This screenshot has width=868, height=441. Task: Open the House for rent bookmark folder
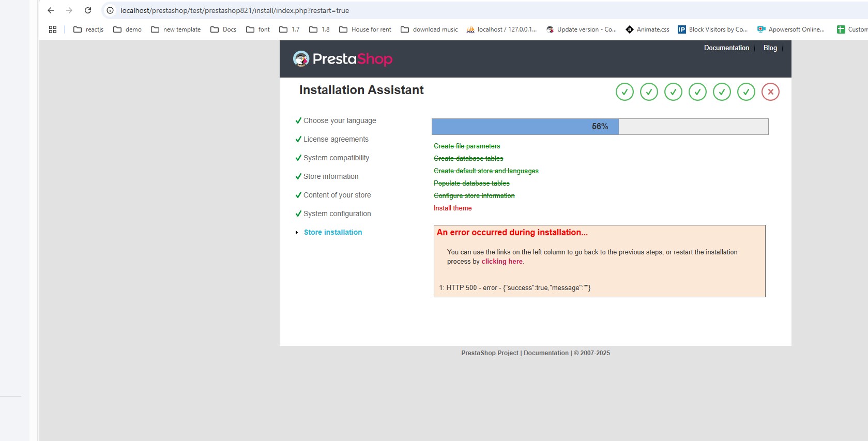point(365,29)
